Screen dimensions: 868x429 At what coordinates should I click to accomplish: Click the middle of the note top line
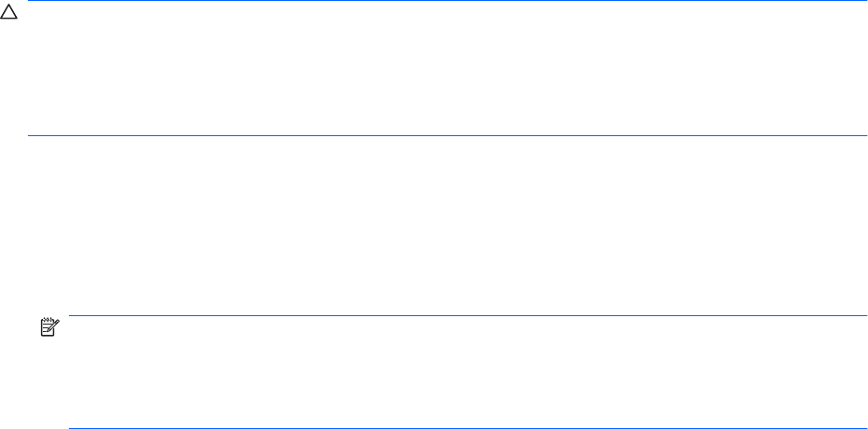[x=469, y=315]
